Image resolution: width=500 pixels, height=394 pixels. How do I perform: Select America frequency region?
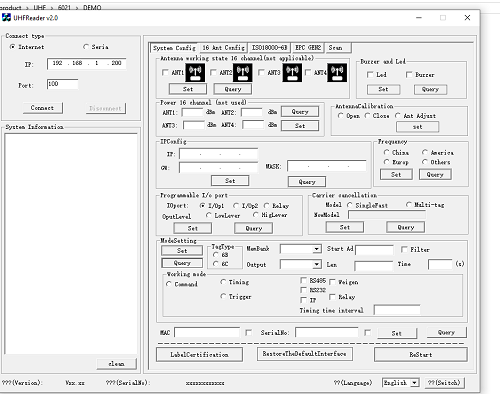[x=425, y=152]
